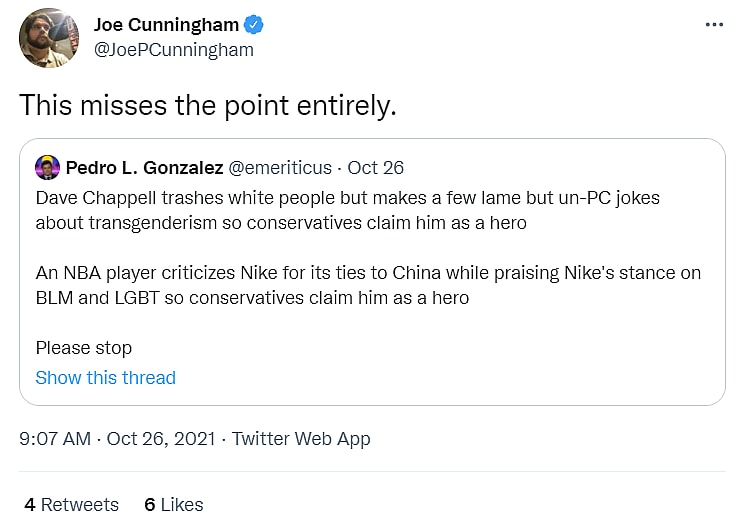This screenshot has width=745, height=528.
Task: Open the three-dot more options menu
Action: click(713, 25)
